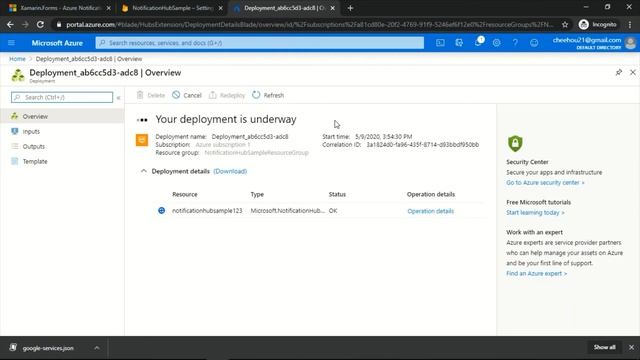Select Overview in the left menu
This screenshot has width=640, height=360.
click(62, 116)
